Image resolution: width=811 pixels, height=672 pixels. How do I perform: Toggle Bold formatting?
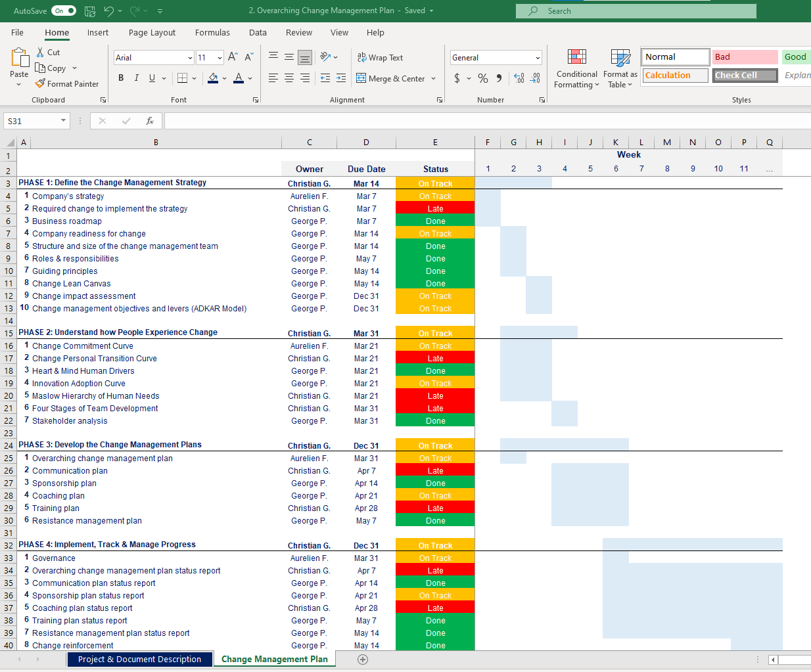121,78
